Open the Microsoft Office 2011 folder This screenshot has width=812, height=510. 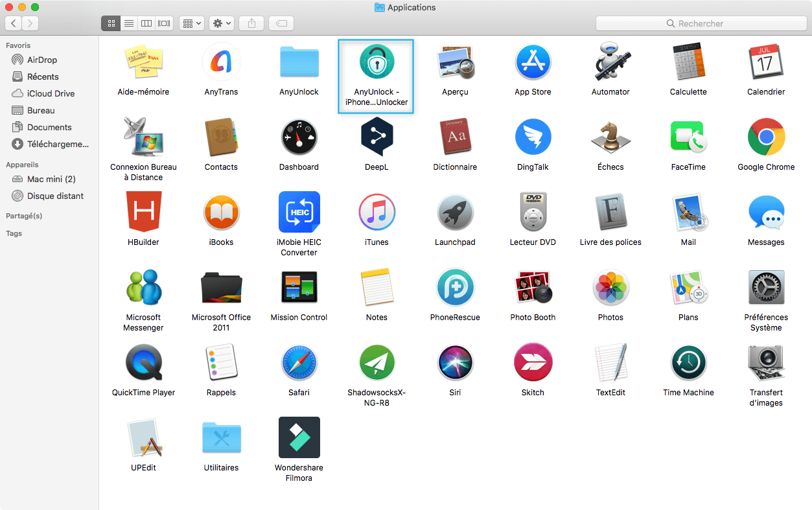(x=221, y=287)
